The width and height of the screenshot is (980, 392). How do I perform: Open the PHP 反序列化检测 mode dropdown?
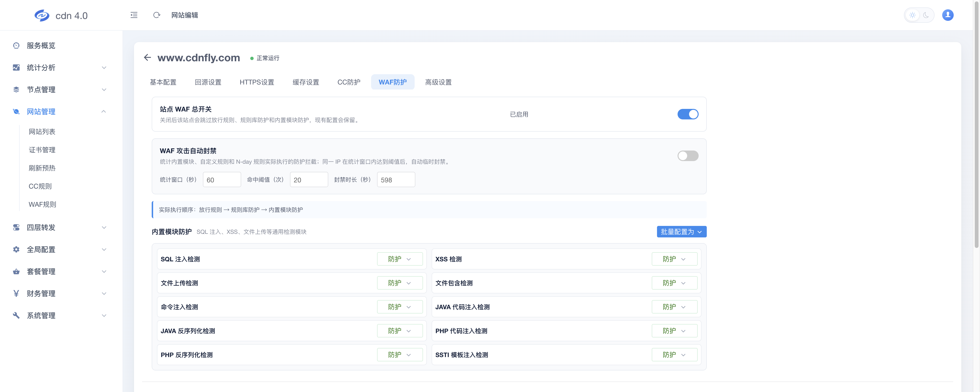pos(400,355)
